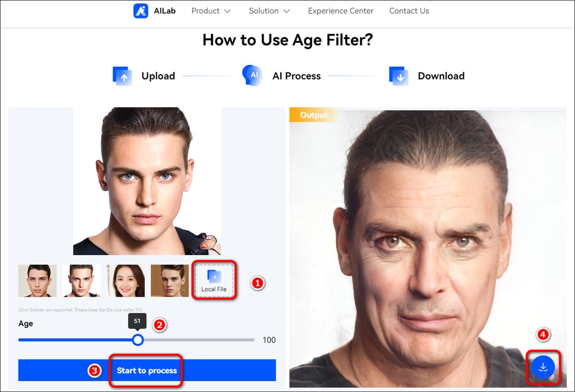This screenshot has height=392, width=575.
Task: Download the aged output image
Action: click(x=543, y=367)
